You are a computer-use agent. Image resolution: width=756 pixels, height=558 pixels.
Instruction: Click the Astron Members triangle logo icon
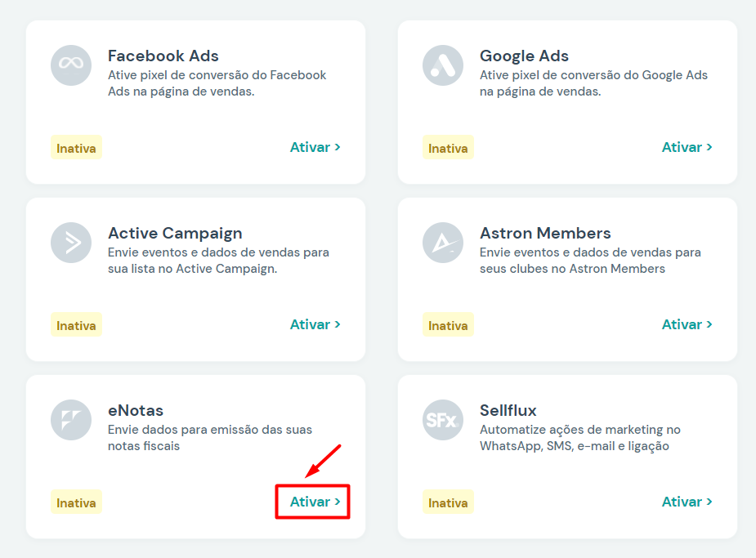click(x=443, y=243)
